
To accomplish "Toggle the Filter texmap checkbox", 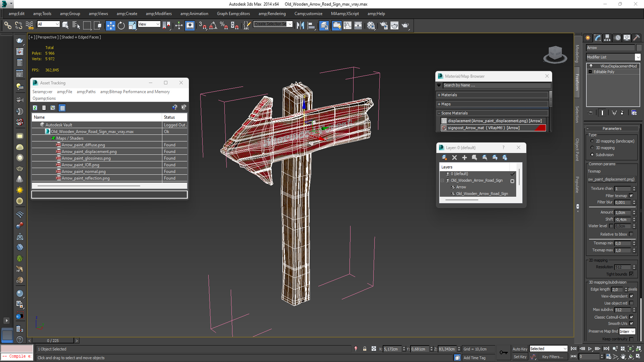I will point(631,195).
